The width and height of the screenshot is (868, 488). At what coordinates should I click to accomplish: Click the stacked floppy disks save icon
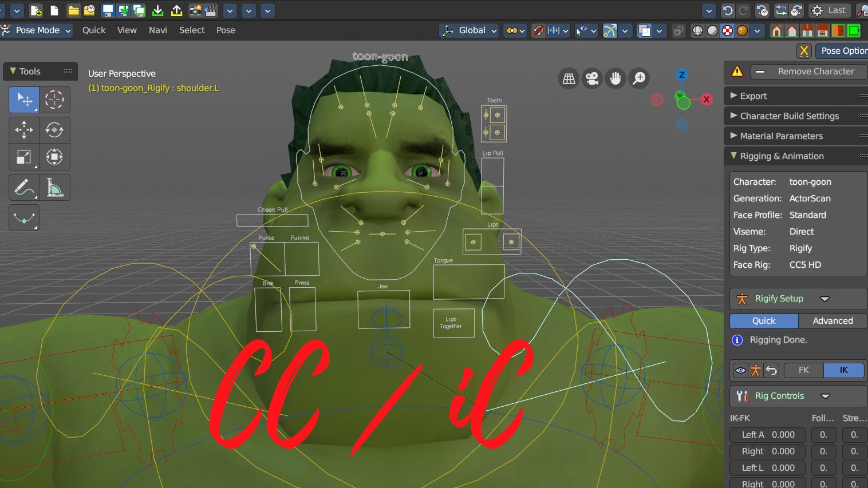point(139,10)
